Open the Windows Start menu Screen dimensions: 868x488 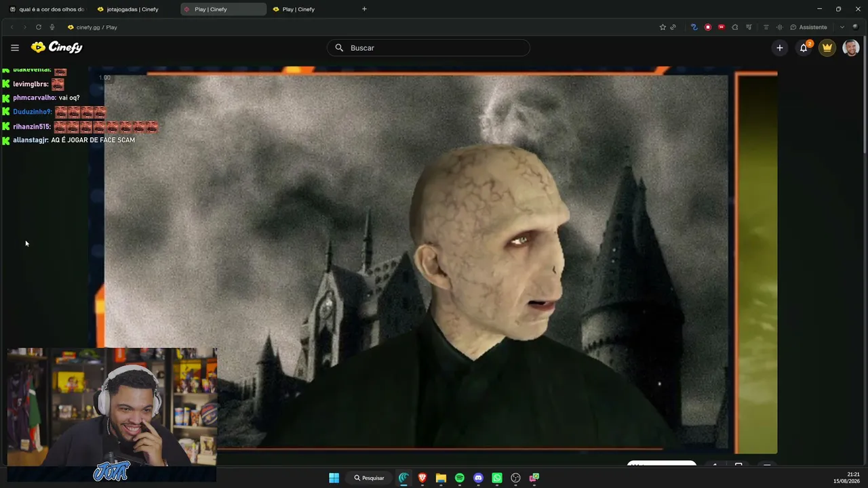pyautogui.click(x=334, y=478)
